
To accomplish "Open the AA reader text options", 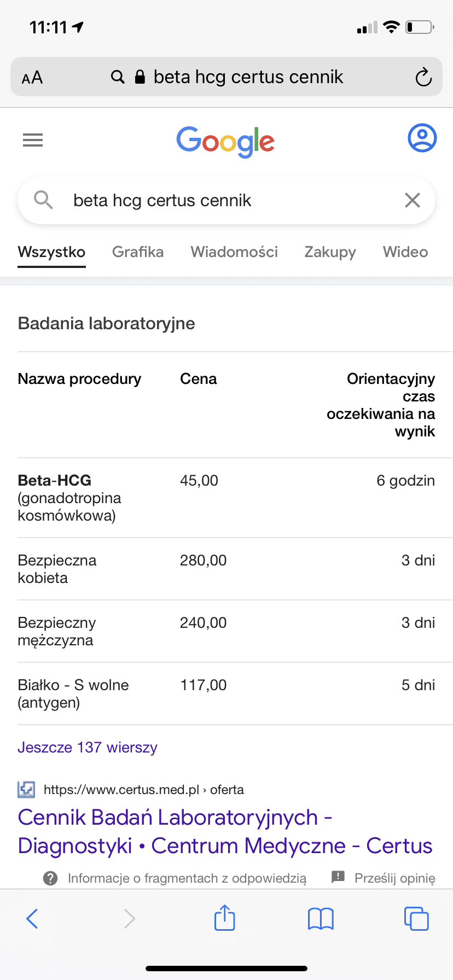I will (32, 78).
